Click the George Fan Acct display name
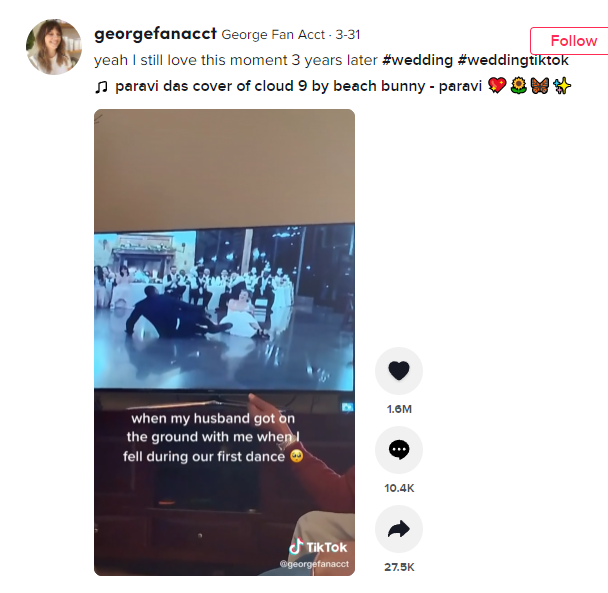 click(x=273, y=35)
